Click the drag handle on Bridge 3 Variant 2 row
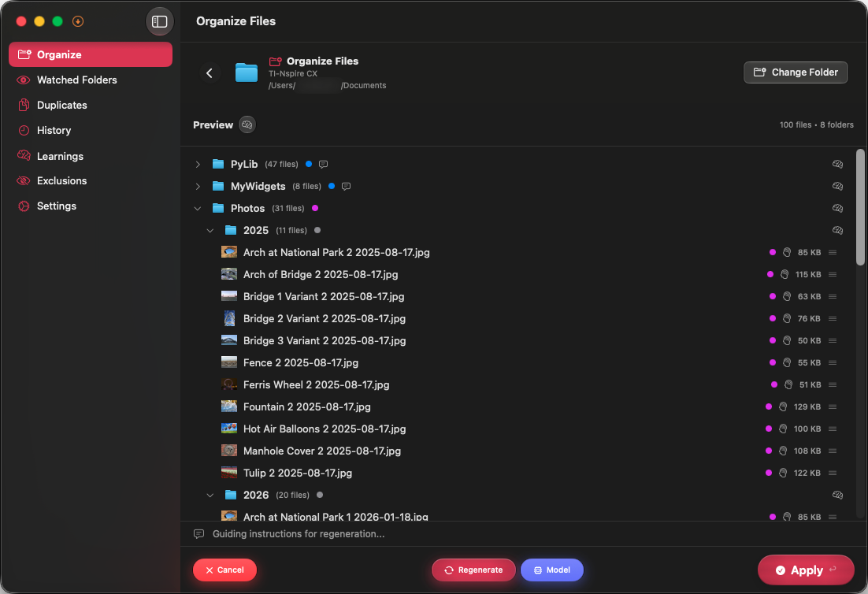Screen dimensions: 868x594 [x=832, y=340]
